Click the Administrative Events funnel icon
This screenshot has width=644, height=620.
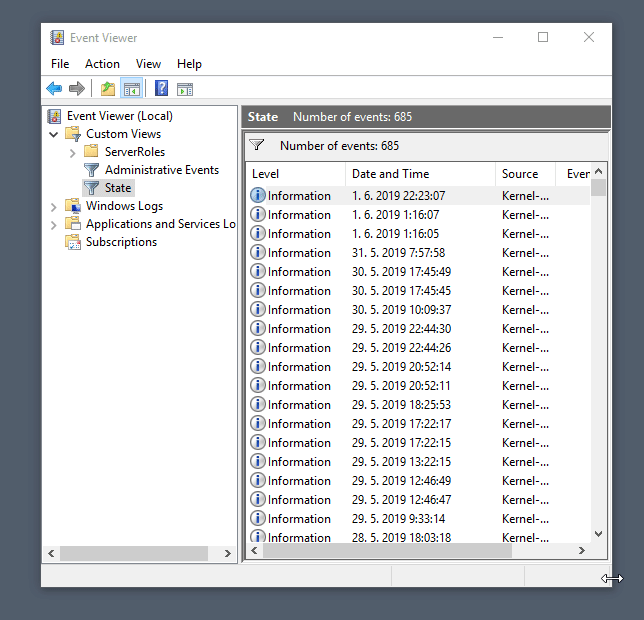(91, 170)
